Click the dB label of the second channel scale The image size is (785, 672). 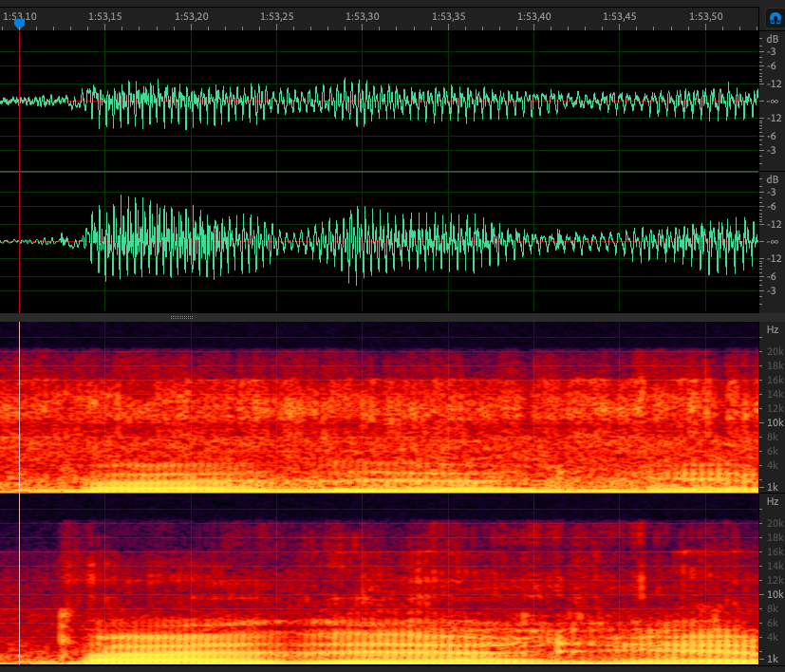773,179
